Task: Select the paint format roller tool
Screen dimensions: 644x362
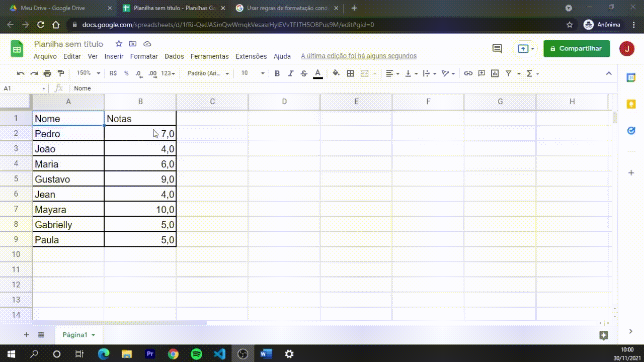Action: click(61, 73)
